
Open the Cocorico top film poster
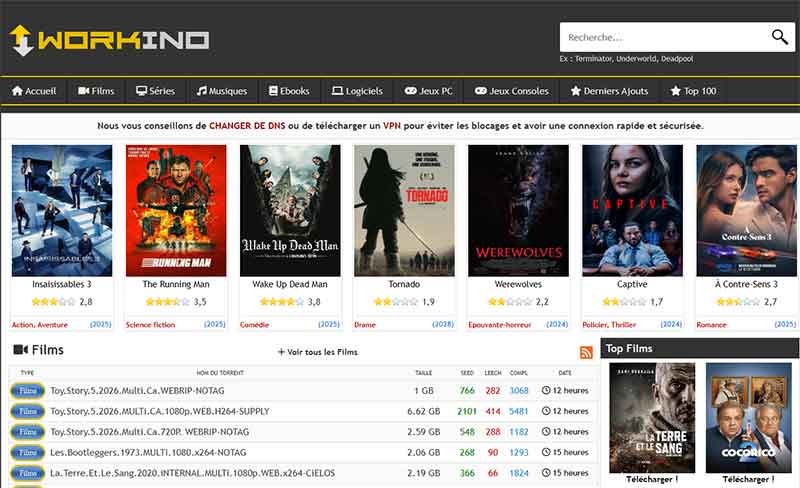tap(748, 418)
